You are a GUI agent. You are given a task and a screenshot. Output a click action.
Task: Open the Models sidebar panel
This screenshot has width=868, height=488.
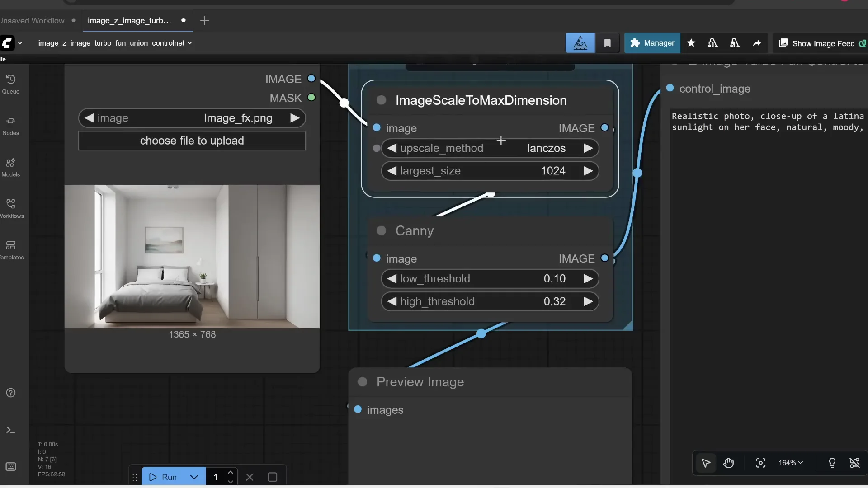11,167
